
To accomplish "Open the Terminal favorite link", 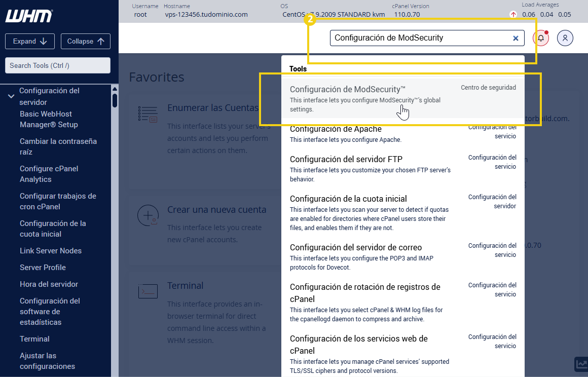I will 185,286.
